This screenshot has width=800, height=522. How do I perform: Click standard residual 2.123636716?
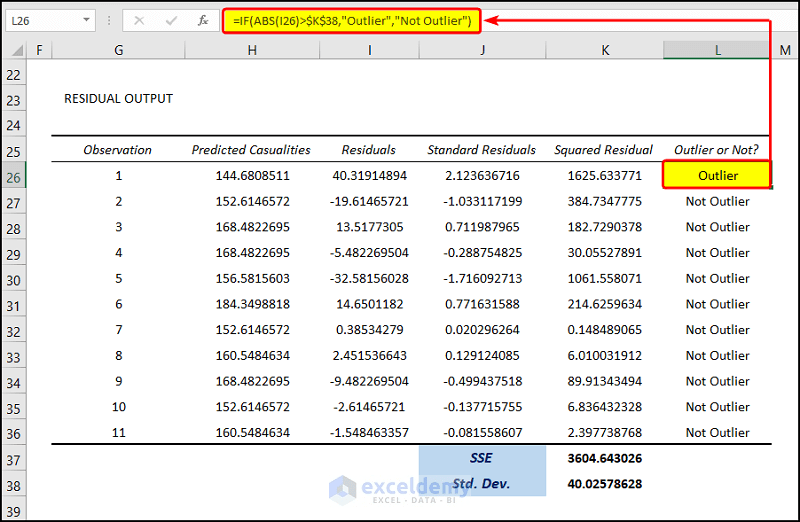pos(482,176)
